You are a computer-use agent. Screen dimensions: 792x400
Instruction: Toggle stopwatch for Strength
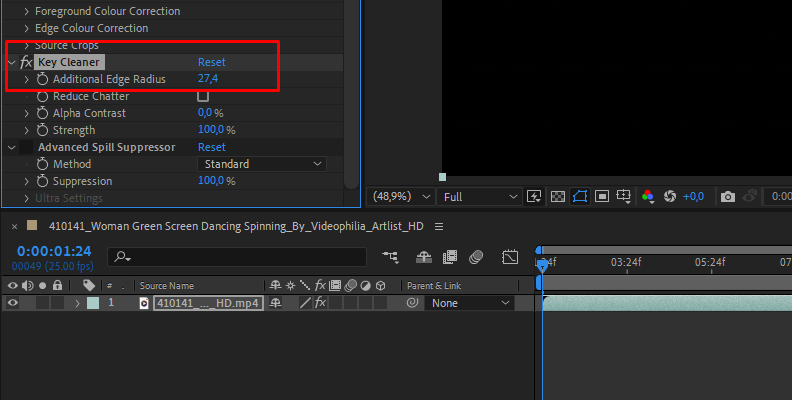[42, 130]
